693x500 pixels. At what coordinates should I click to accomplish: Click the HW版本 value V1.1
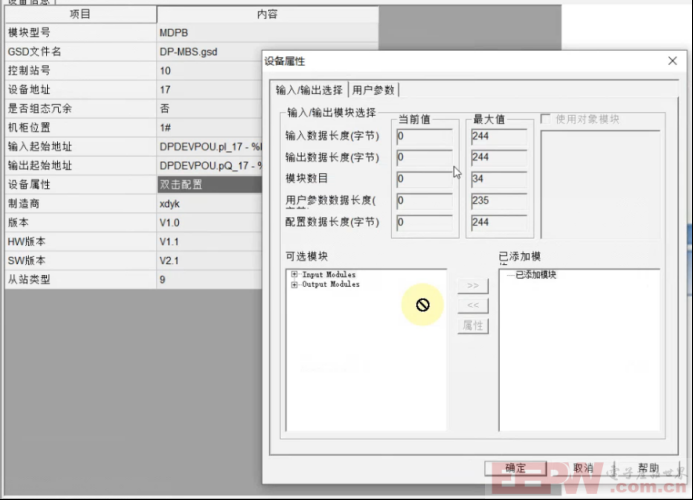(x=209, y=242)
